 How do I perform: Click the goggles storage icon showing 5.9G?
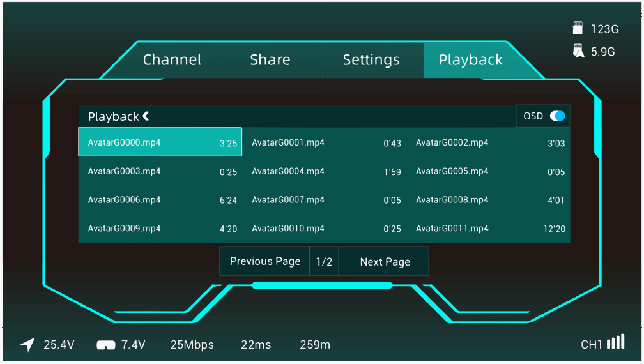coord(578,51)
